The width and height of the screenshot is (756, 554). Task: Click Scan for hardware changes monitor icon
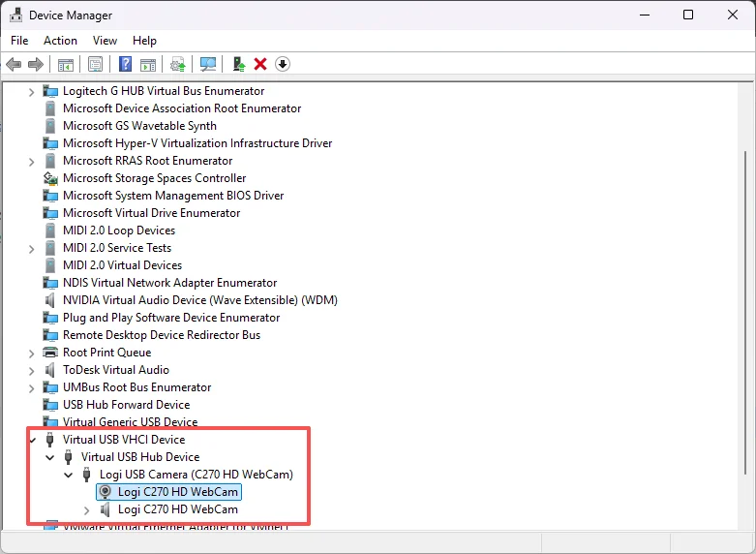pos(208,64)
